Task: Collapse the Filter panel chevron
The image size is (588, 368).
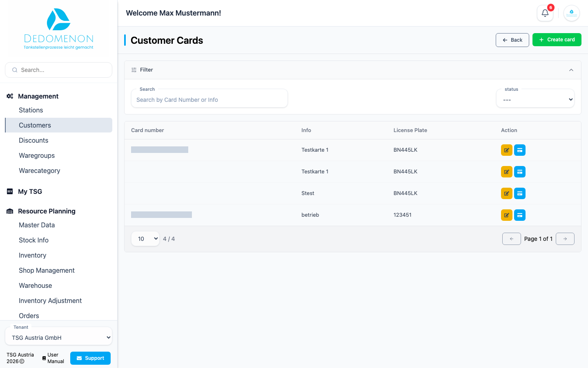Action: tap(571, 70)
